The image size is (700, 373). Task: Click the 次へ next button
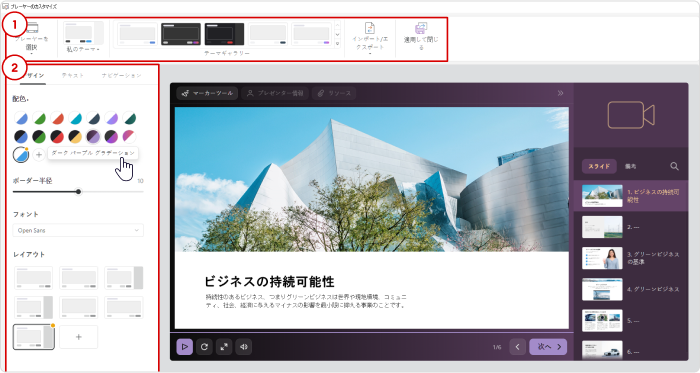(x=548, y=347)
